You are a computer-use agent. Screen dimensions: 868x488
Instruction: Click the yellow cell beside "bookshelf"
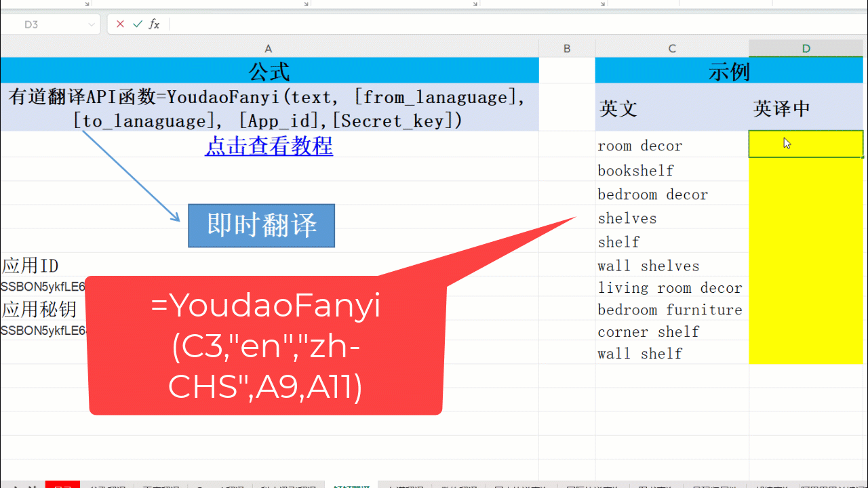tap(806, 170)
